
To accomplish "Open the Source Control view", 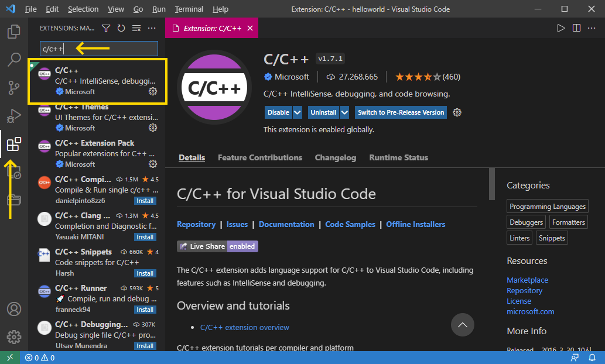I will pos(14,88).
